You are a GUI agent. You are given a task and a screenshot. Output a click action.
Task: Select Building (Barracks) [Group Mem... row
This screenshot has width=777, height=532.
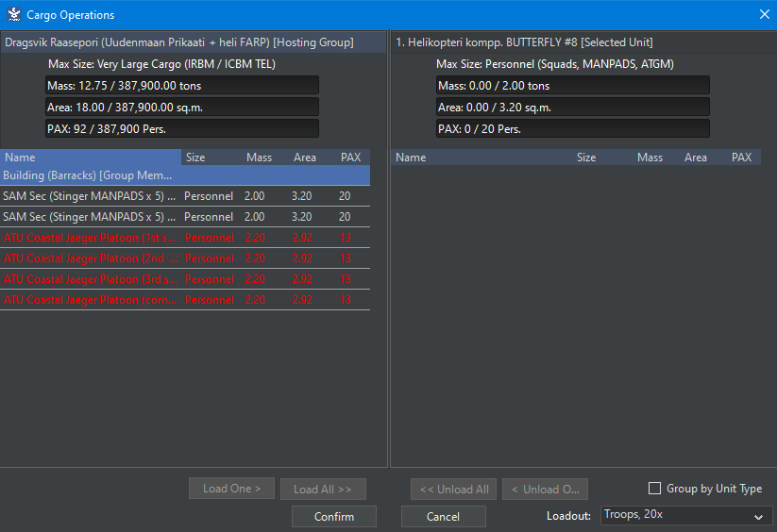(x=185, y=175)
